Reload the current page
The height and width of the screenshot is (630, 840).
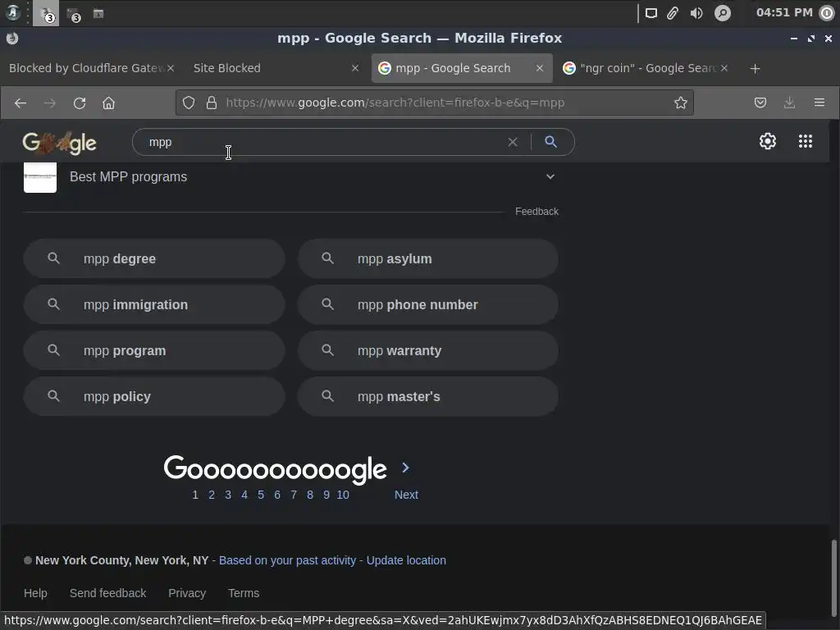click(x=80, y=103)
